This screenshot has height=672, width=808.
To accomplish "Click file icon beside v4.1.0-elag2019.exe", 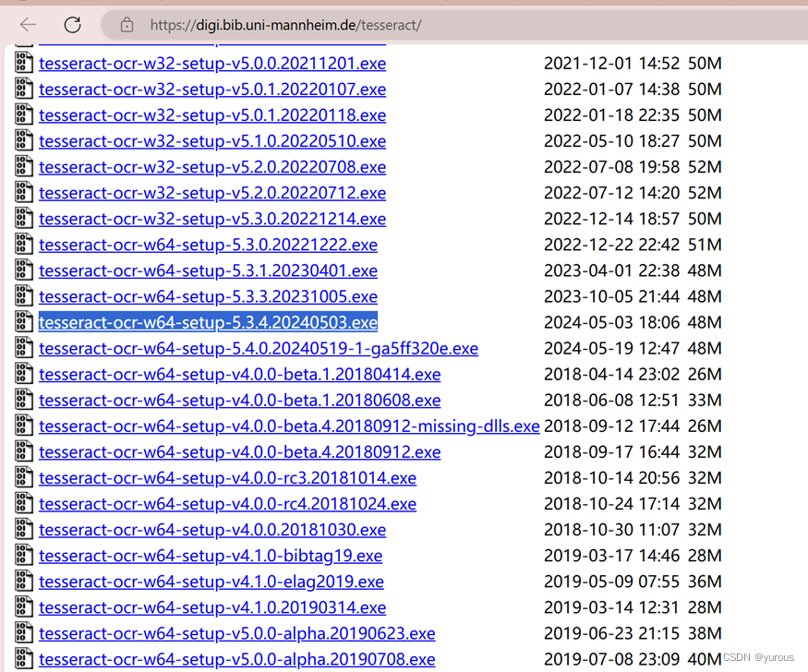I will [x=24, y=581].
